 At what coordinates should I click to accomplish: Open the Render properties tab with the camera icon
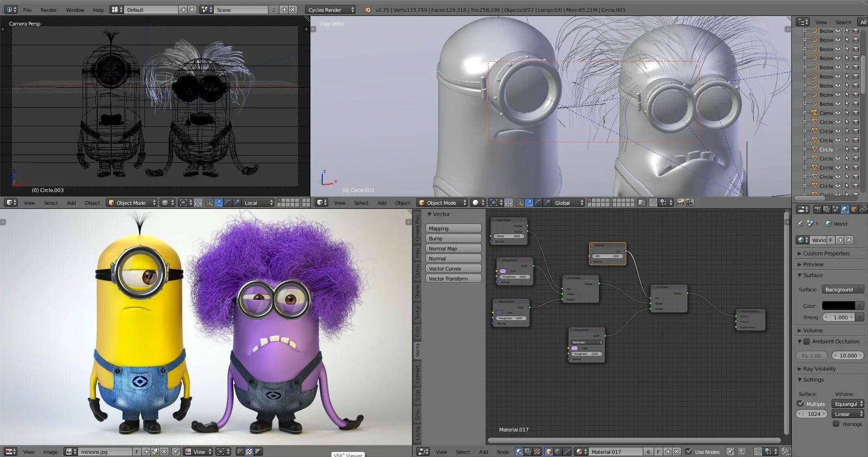pos(818,209)
